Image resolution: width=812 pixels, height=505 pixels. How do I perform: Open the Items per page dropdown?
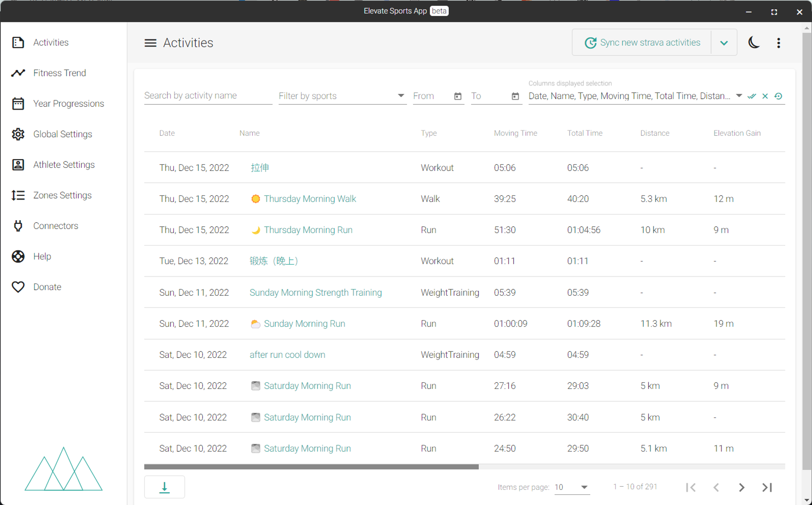(x=572, y=487)
